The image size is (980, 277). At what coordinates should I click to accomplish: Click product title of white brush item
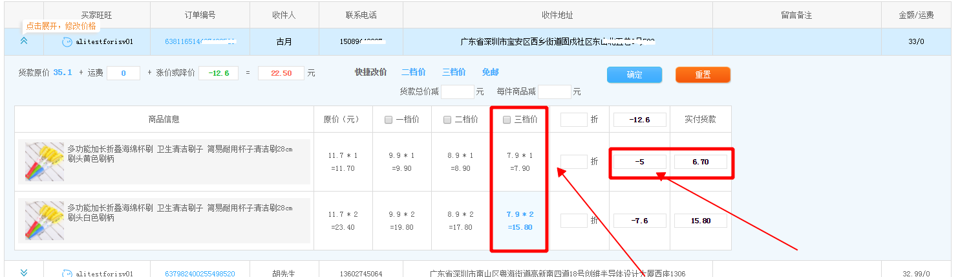tap(180, 212)
